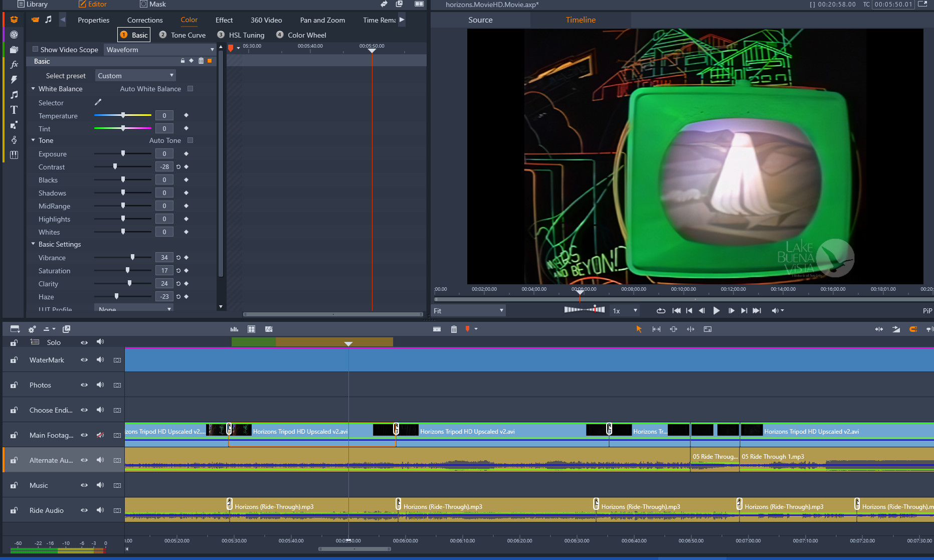Viewport: 934px width, 560px height.
Task: Click the trash icon in Basic header
Action: click(201, 61)
